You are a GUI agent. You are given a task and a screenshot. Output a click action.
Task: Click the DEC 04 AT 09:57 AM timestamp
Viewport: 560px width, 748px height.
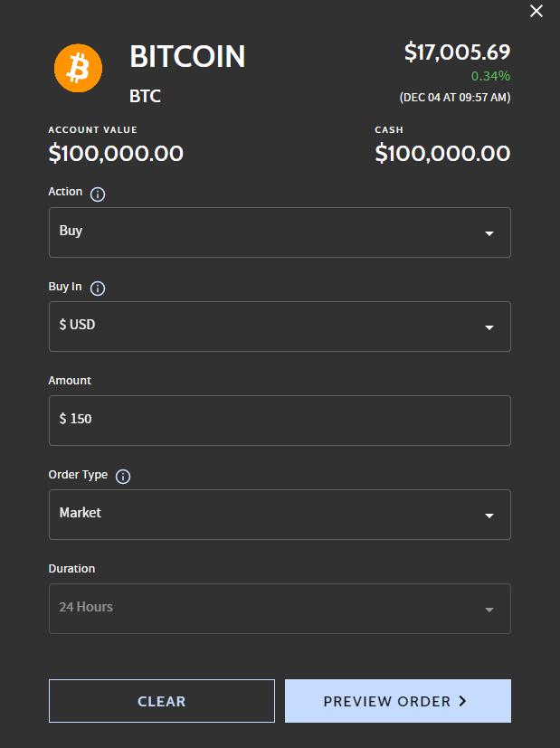pos(455,97)
